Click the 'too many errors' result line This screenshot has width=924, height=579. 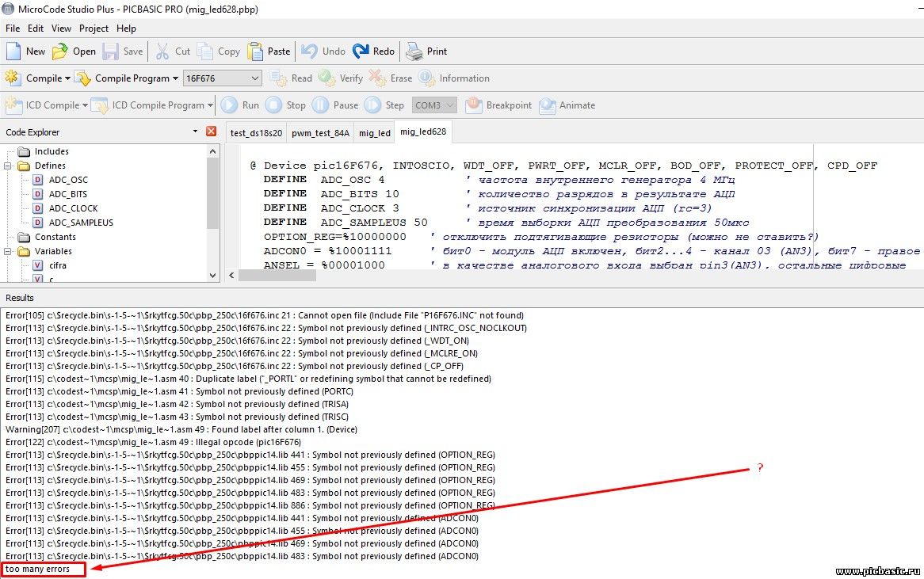(x=38, y=569)
